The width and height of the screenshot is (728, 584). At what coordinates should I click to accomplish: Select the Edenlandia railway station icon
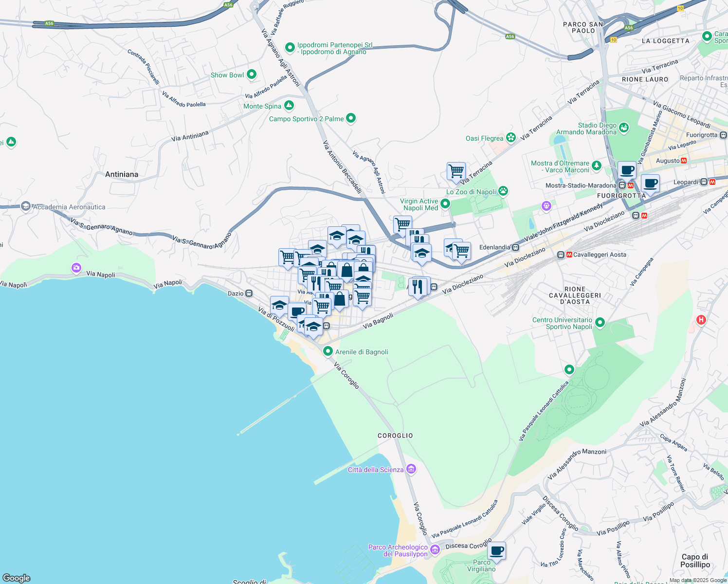pos(515,247)
